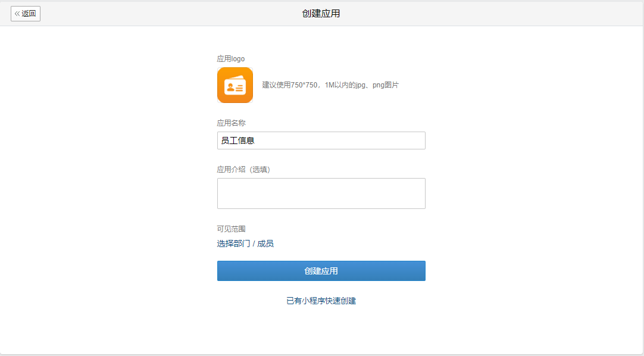Click the orange employee card logo

coord(235,85)
